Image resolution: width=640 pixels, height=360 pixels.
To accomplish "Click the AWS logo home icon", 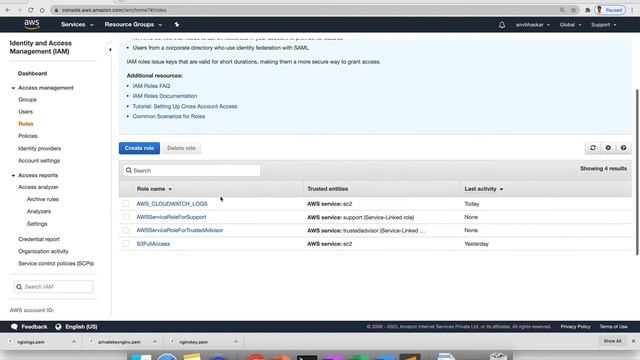I will tap(32, 24).
